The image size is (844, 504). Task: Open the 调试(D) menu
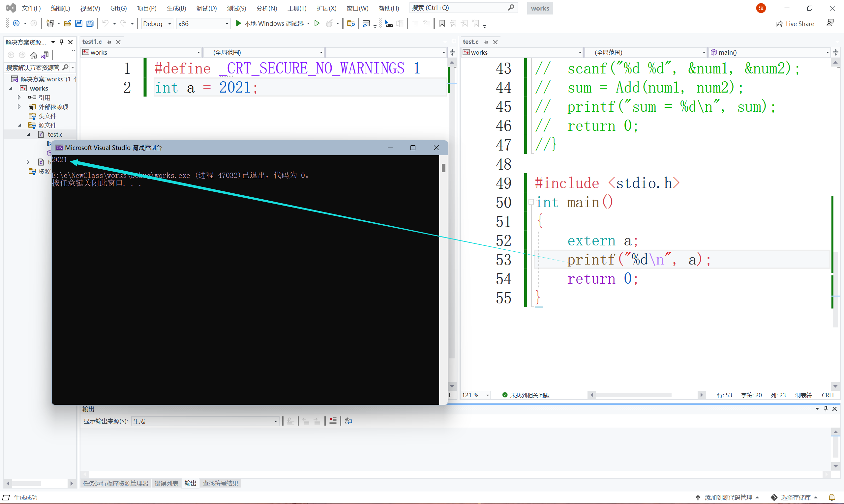tap(206, 8)
